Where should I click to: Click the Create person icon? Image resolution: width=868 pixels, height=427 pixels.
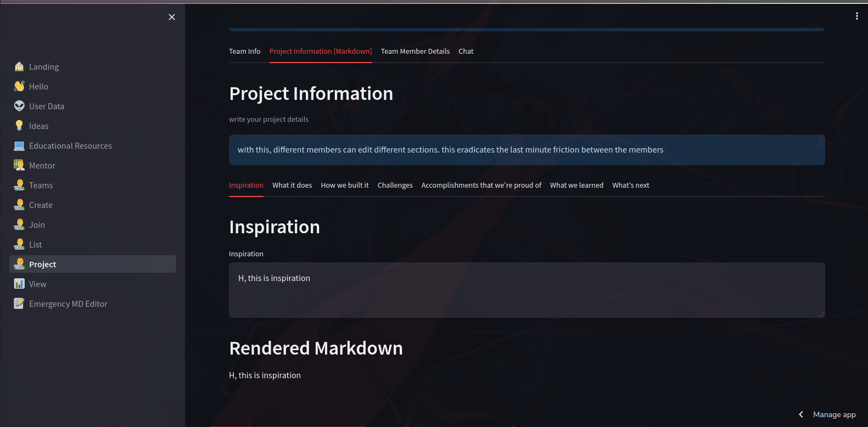click(x=19, y=205)
